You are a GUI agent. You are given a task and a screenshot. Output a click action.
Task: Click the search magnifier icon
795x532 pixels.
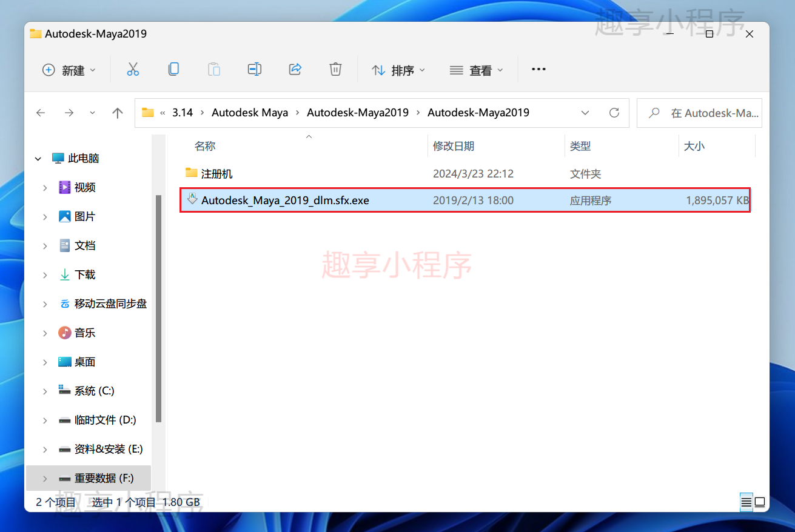click(654, 113)
